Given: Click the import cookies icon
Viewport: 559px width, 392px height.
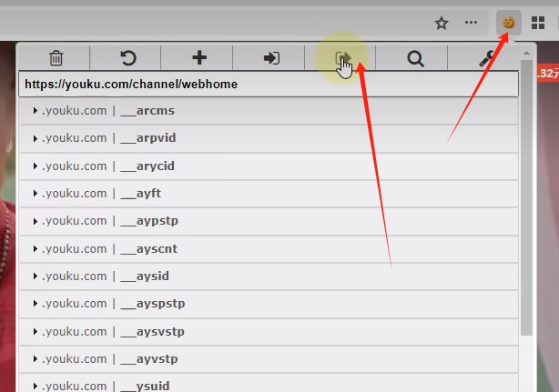Looking at the screenshot, I should coord(271,58).
